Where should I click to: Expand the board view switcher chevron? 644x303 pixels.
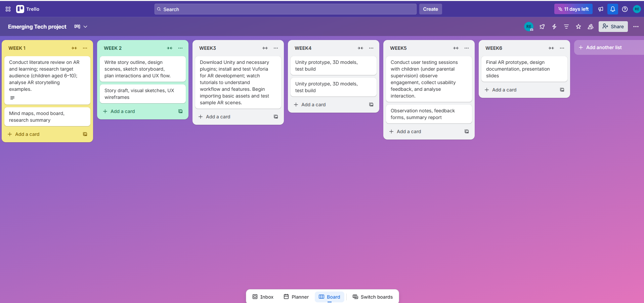[x=85, y=27]
